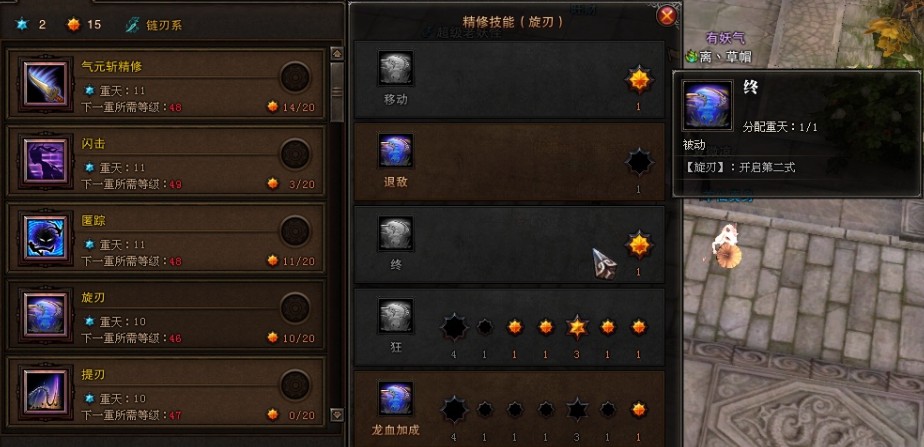Toggle the star node on 移动 row
Screen dimensions: 924x447
click(639, 80)
